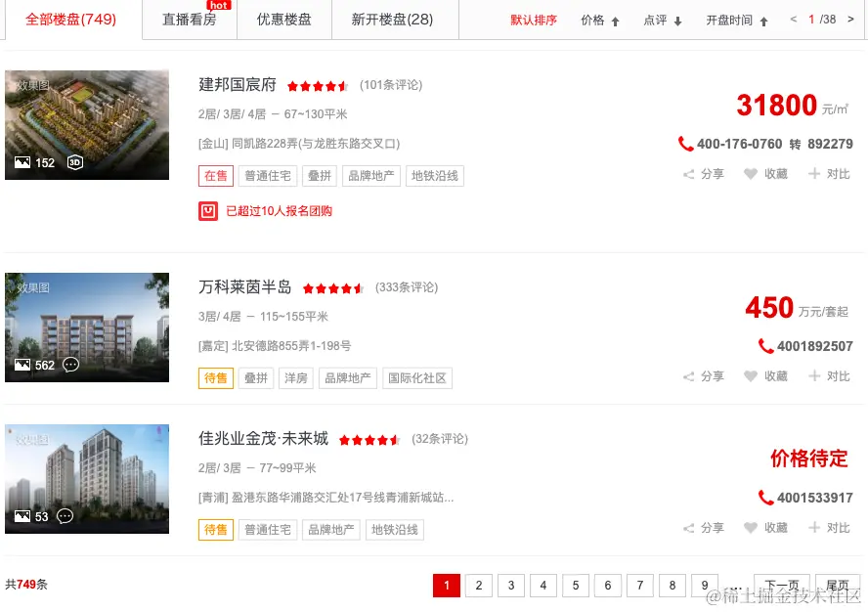Viewport: 868px width, 612px height.
Task: Open the 佳兆业金茂·未来城 listing title
Action: point(264,439)
